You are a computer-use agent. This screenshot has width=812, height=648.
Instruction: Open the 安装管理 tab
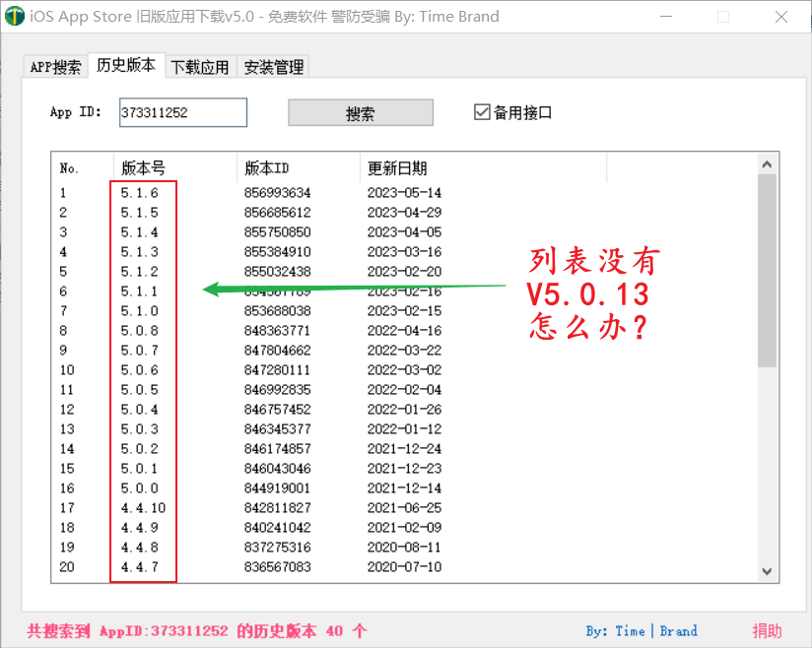(273, 67)
